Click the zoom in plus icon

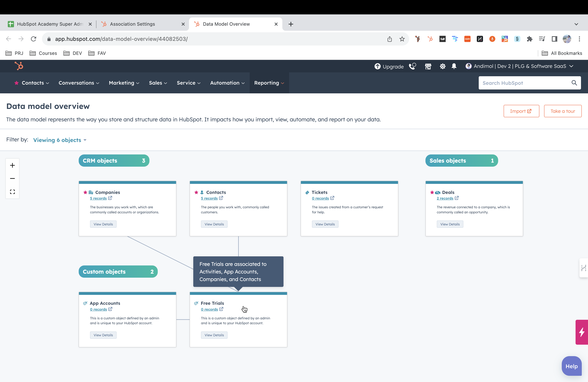(12, 165)
